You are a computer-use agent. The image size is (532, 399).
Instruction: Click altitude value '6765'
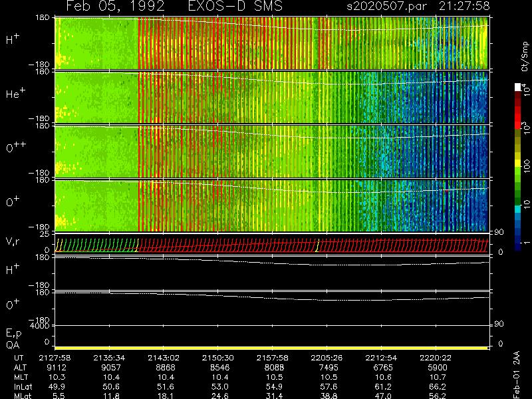pos(383,368)
